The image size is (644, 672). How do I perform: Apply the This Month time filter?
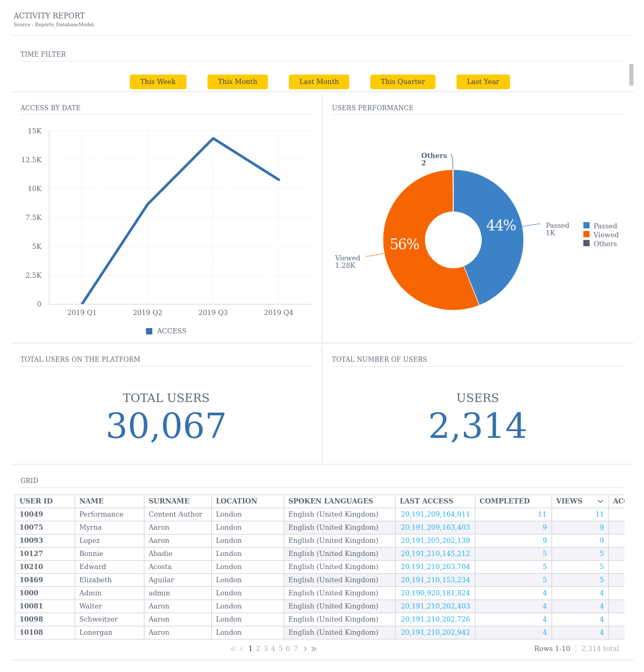237,82
